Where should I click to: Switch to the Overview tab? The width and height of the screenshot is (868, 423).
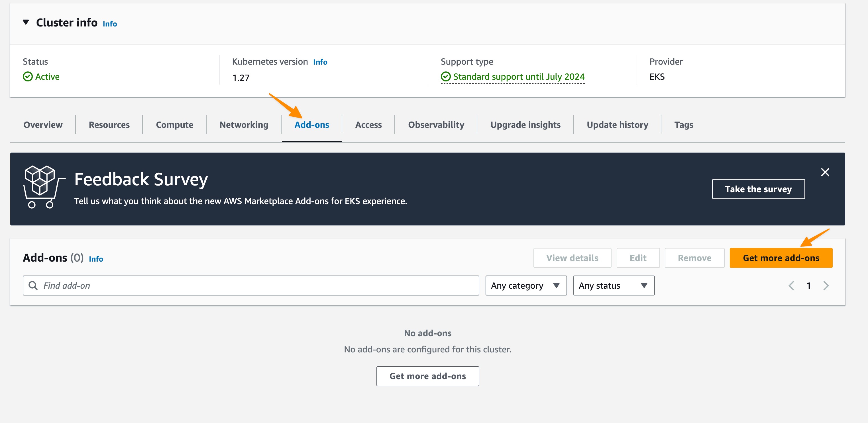coord(43,125)
